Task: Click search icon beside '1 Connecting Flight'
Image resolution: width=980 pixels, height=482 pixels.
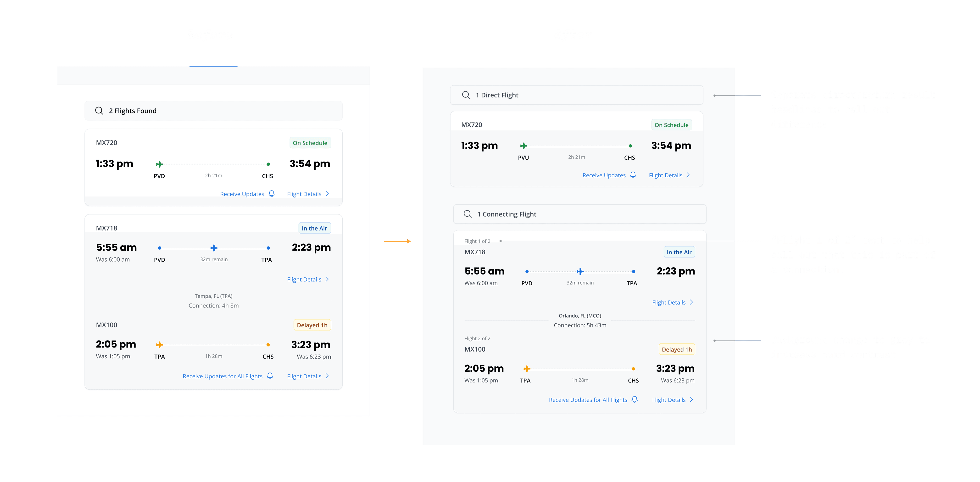Action: coord(468,214)
